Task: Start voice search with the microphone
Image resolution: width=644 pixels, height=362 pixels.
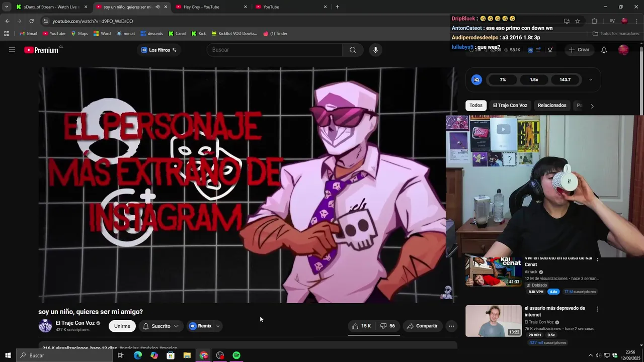Action: pos(375,50)
